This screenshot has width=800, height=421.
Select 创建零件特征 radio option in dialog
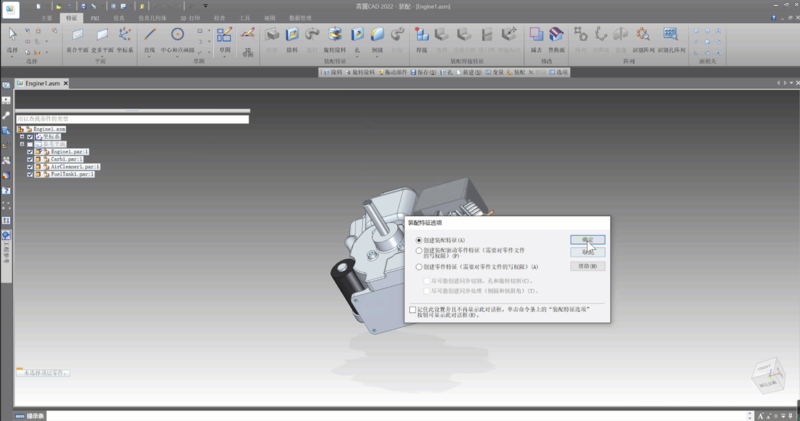pyautogui.click(x=419, y=267)
